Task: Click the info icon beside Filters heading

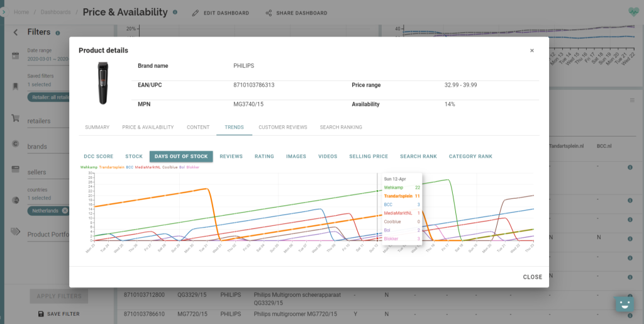Action: (x=58, y=33)
